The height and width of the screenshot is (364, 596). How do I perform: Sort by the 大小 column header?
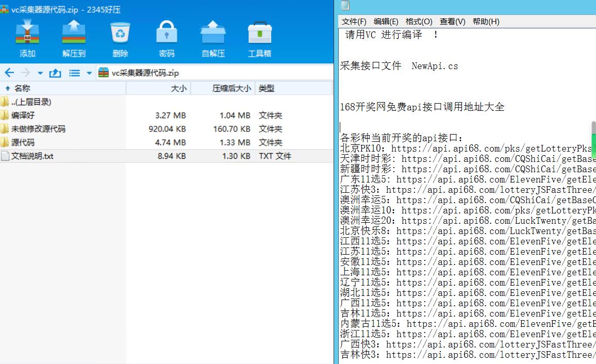coord(158,88)
